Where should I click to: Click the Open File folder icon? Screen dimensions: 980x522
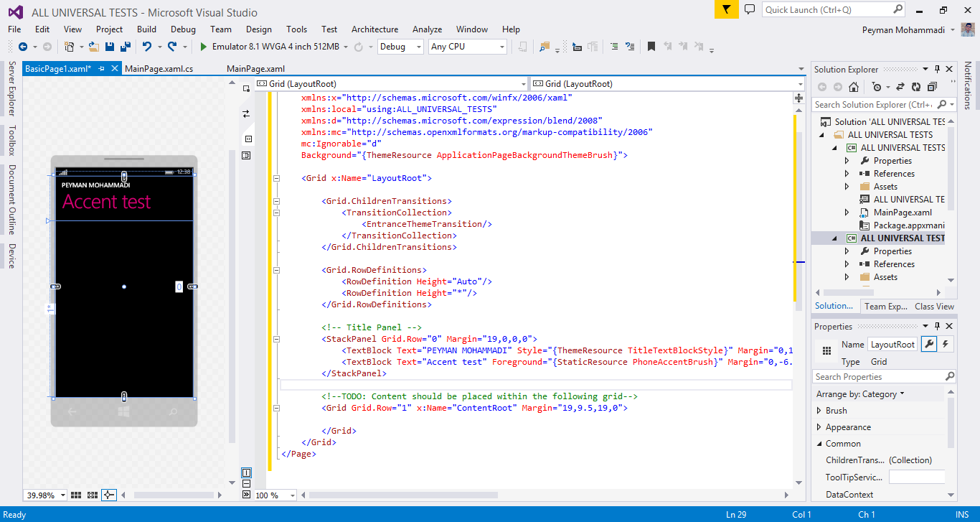point(94,47)
